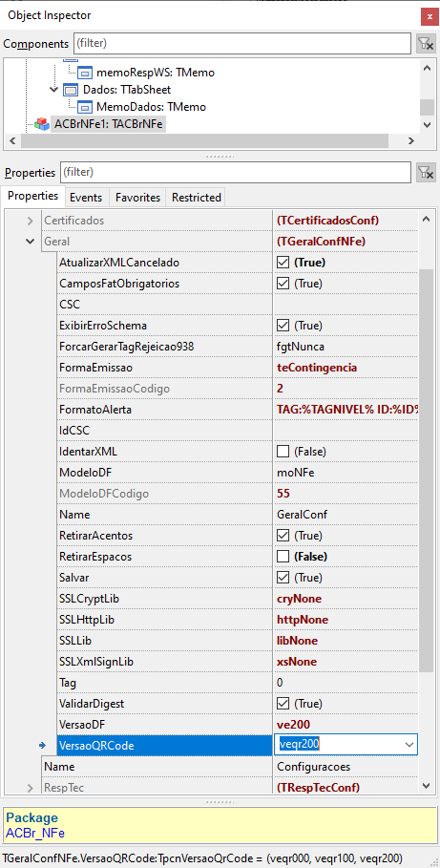The image size is (440, 868).
Task: Open the Favorites tab
Action: [137, 198]
